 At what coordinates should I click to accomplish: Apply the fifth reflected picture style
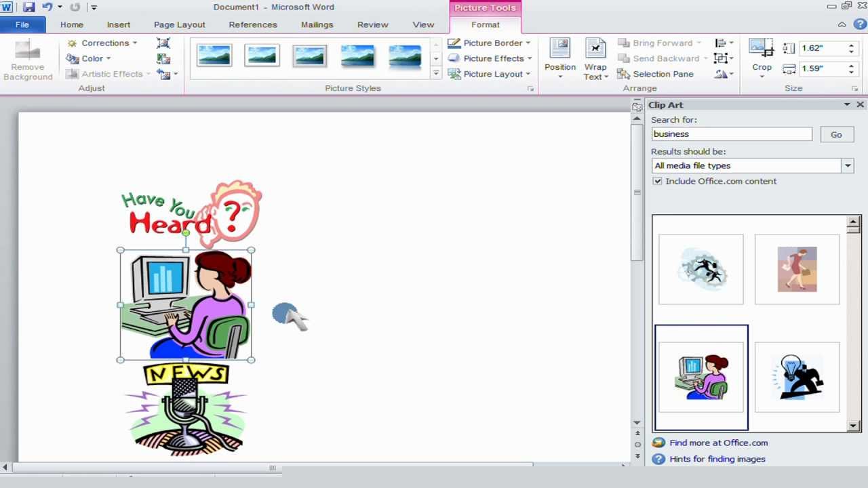pos(404,56)
